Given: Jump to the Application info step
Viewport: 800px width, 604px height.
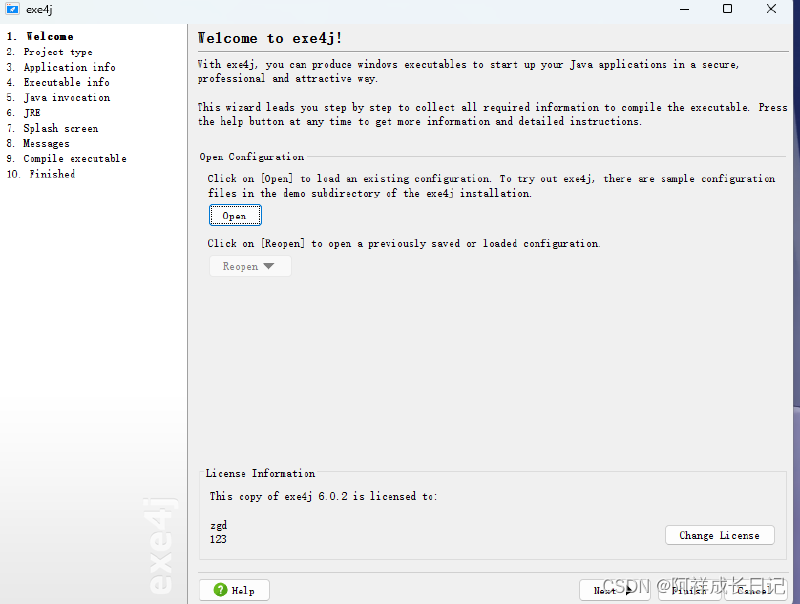Looking at the screenshot, I should coord(61,67).
